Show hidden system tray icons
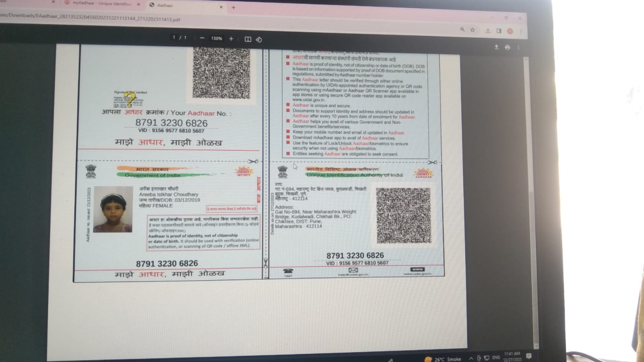 [471, 358]
